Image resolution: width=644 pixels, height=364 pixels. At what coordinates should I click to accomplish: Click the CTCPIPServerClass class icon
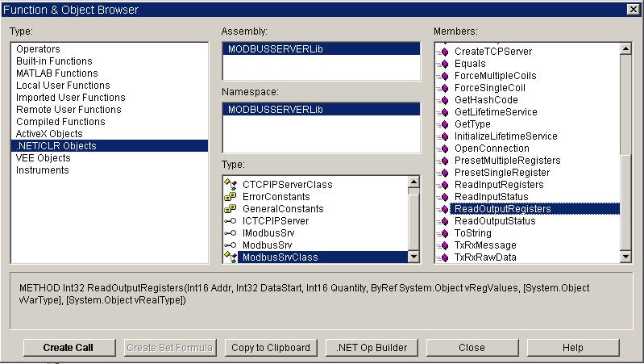click(x=230, y=185)
